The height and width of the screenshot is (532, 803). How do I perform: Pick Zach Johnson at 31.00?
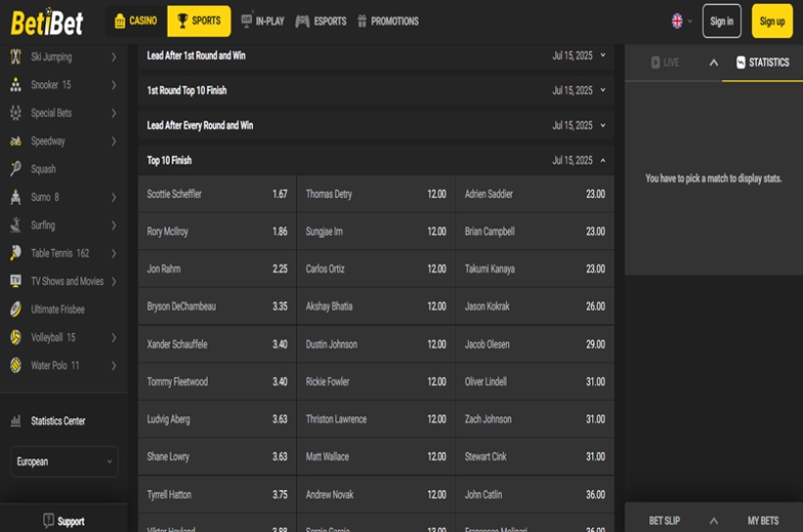535,419
